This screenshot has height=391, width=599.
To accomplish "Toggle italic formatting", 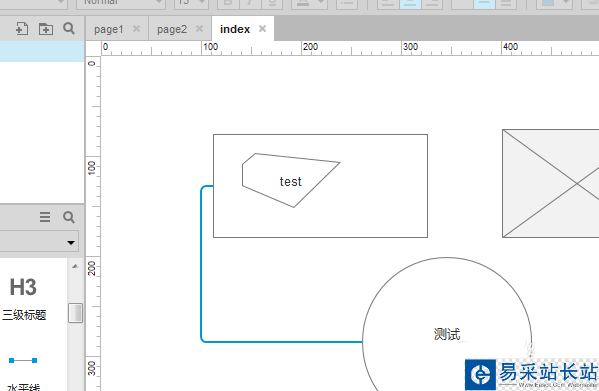I will coord(249,3).
